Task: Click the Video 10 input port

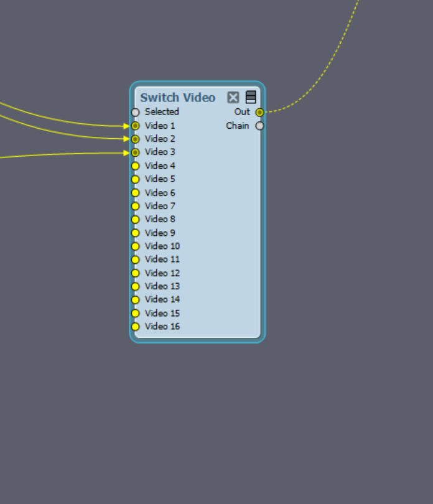Action: coord(136,246)
